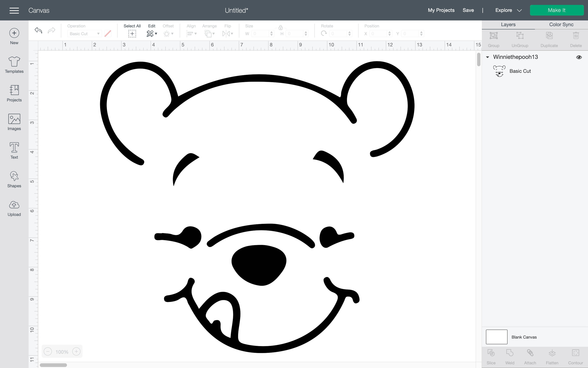Click the Contour tool
This screenshot has height=368, width=588.
[575, 357]
